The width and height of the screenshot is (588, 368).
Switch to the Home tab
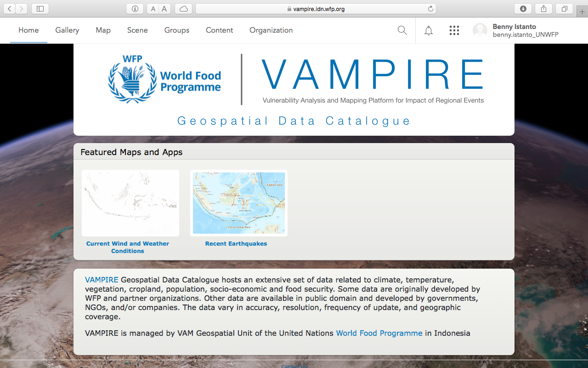(x=28, y=30)
